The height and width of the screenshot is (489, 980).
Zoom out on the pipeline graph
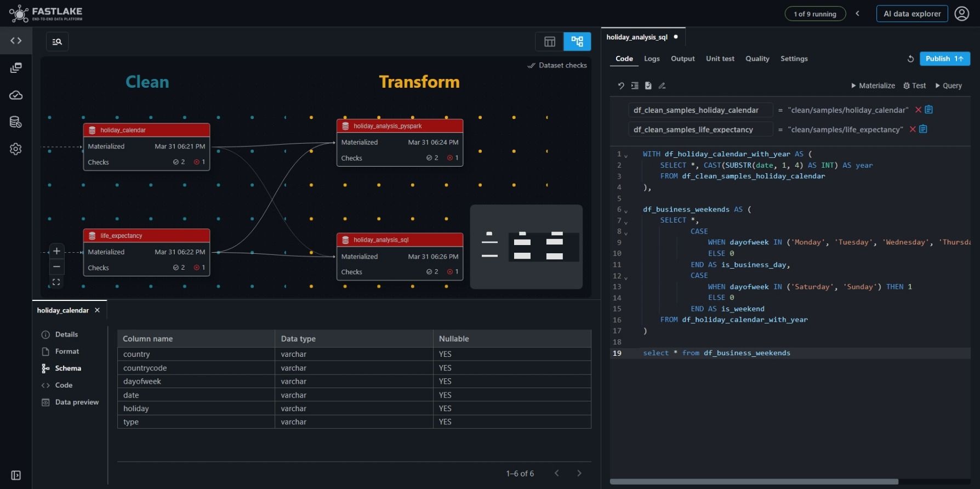tap(56, 267)
